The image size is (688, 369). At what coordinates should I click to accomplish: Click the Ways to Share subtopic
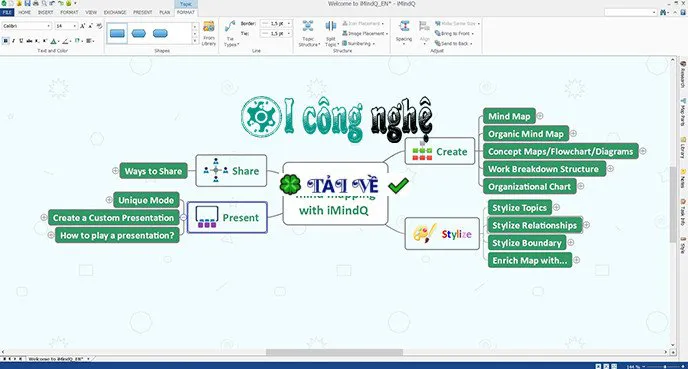[153, 171]
